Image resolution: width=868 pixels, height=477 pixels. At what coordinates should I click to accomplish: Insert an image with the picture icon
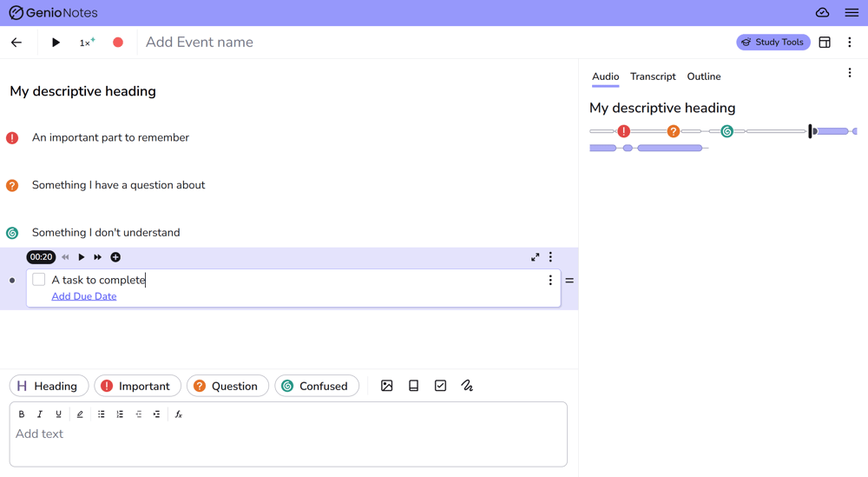[387, 386]
